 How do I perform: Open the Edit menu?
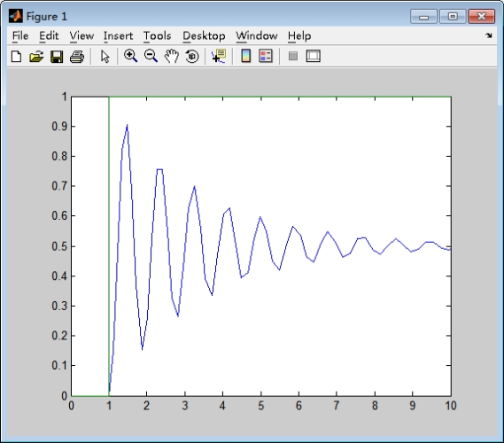49,35
